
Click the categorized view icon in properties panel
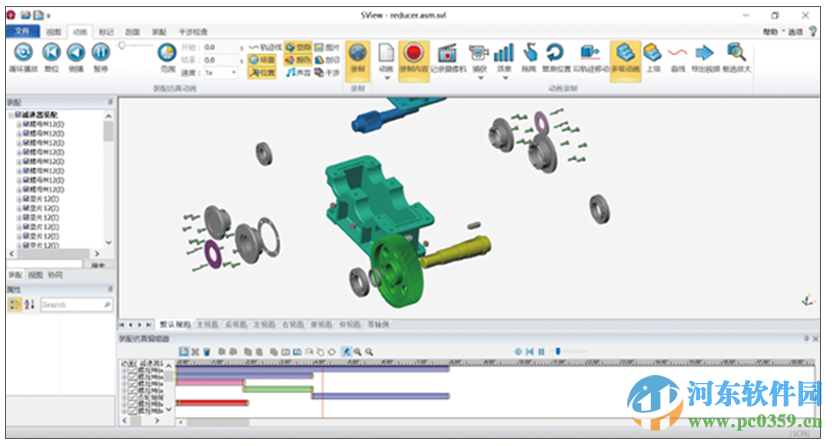click(x=15, y=304)
